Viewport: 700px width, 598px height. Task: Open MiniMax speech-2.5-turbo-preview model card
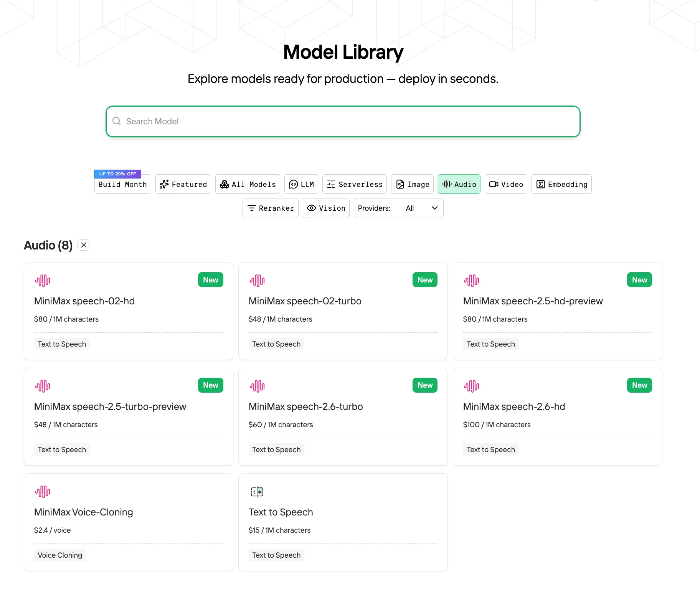tap(128, 416)
